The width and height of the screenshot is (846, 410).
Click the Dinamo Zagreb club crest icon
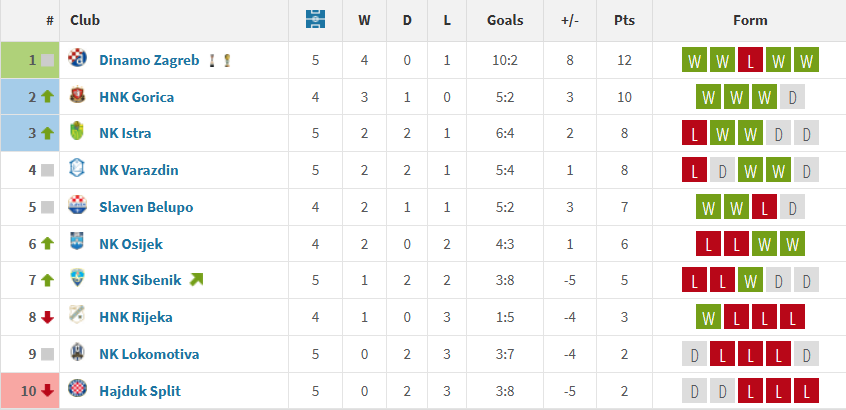click(x=78, y=58)
